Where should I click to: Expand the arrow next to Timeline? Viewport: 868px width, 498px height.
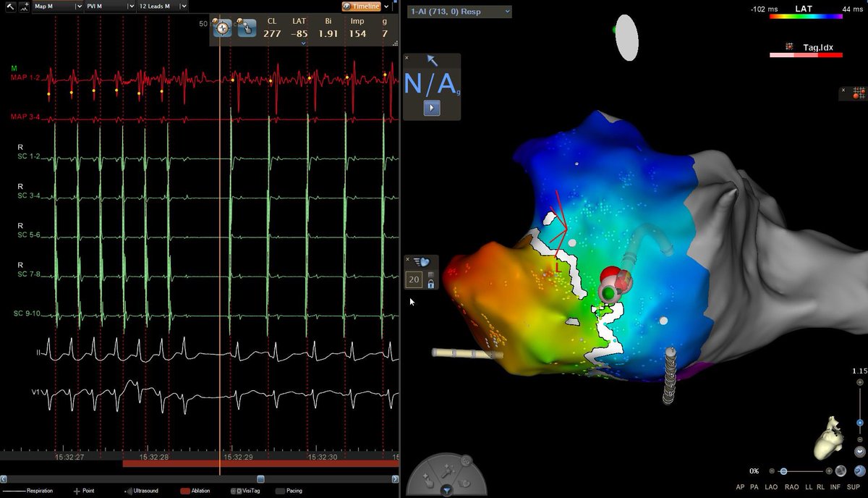click(388, 6)
